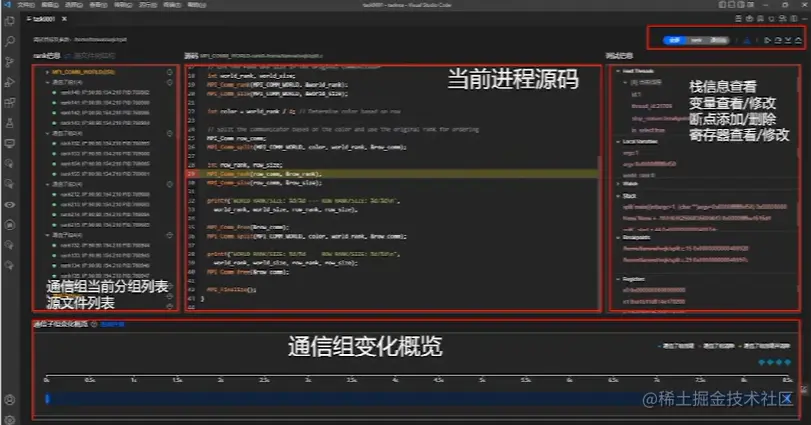This screenshot has width=811, height=425.
Task: Open the Manage gear in activity bar
Action: point(9,419)
